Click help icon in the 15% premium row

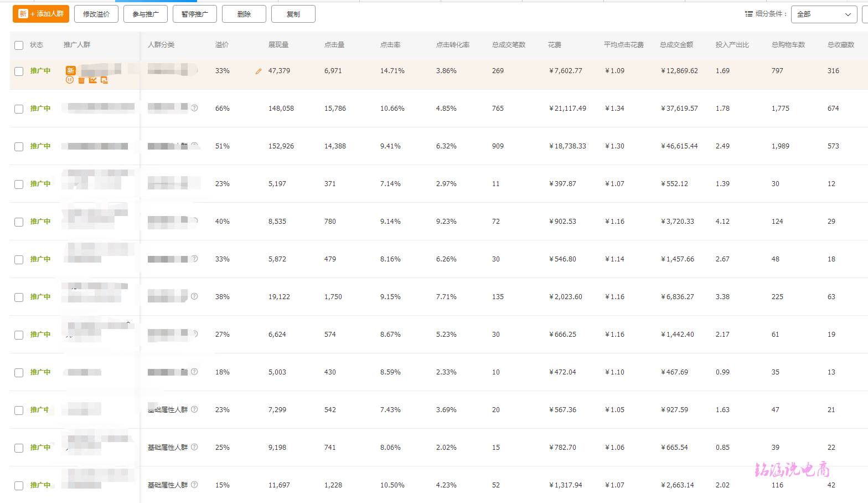(194, 485)
